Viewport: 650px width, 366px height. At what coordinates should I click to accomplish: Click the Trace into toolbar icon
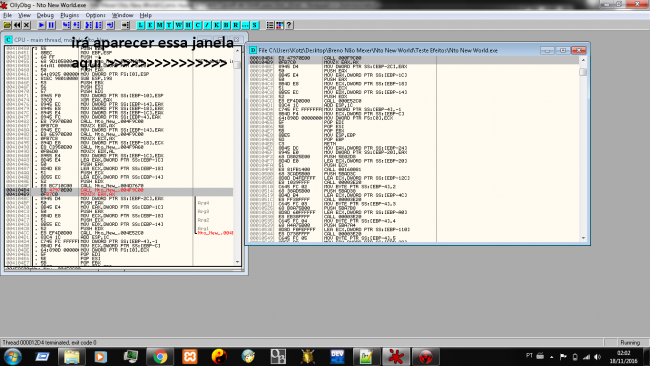click(89, 25)
